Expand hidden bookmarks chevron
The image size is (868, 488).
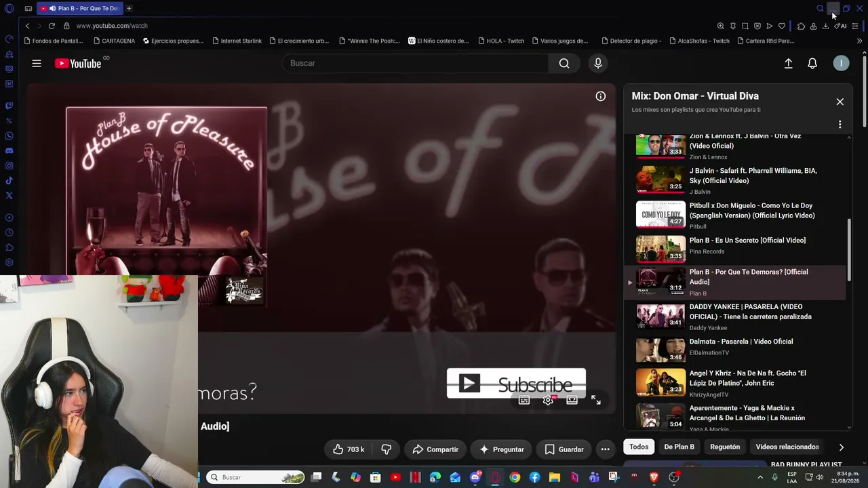click(x=859, y=41)
